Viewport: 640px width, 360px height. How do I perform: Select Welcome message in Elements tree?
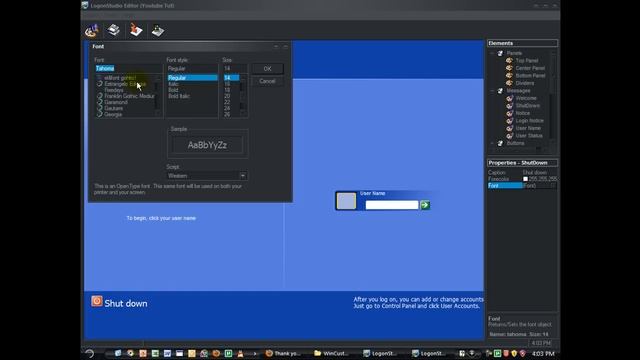526,98
